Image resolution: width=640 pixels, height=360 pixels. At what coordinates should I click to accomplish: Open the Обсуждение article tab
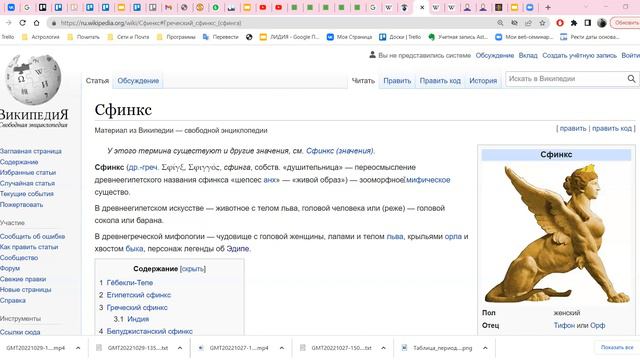[x=138, y=81]
